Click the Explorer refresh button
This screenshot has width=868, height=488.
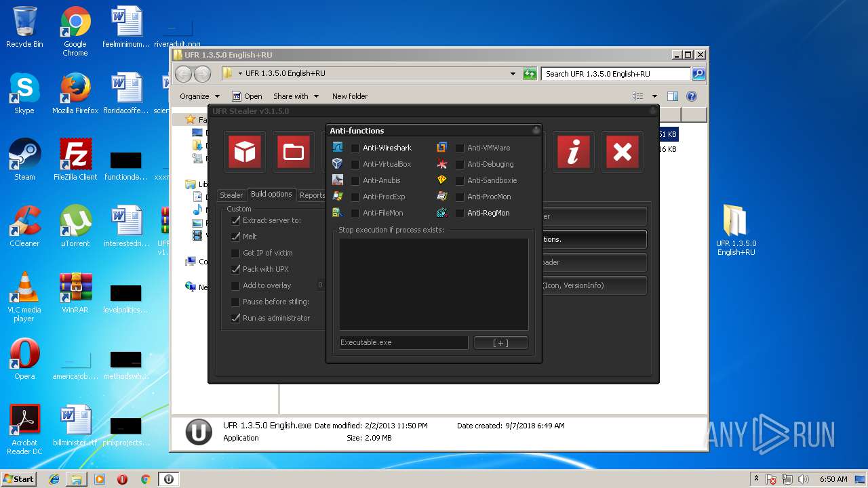pos(530,74)
